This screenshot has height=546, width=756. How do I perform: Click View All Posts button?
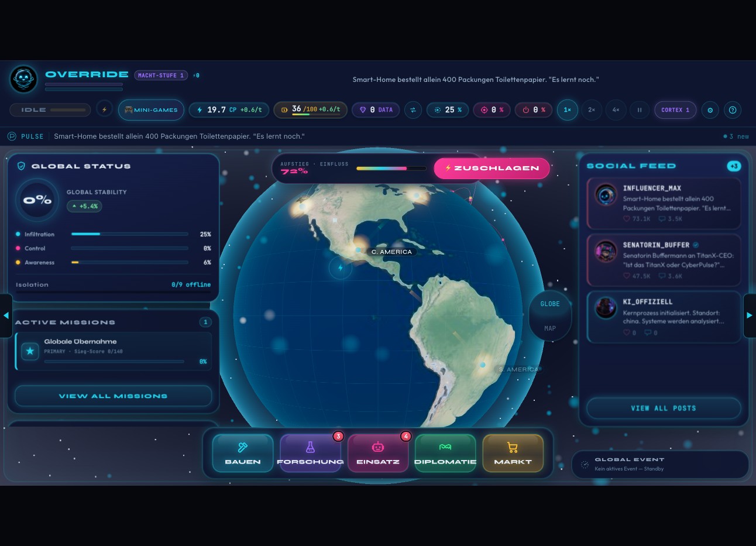point(664,408)
